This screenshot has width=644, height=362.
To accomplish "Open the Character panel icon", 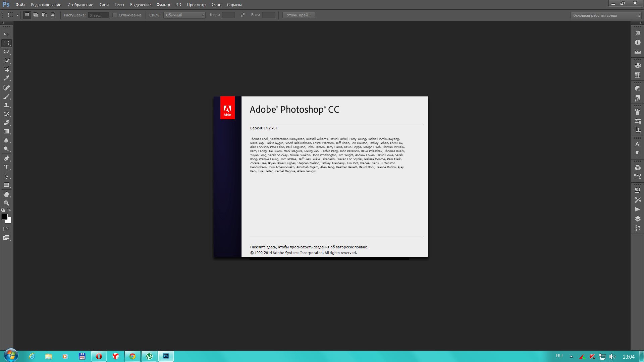I will pyautogui.click(x=638, y=144).
